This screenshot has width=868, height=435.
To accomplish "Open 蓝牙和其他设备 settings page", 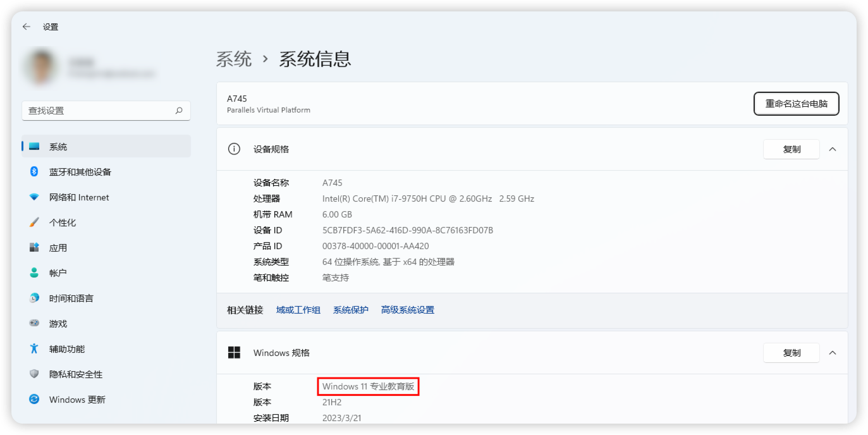I will pyautogui.click(x=106, y=172).
